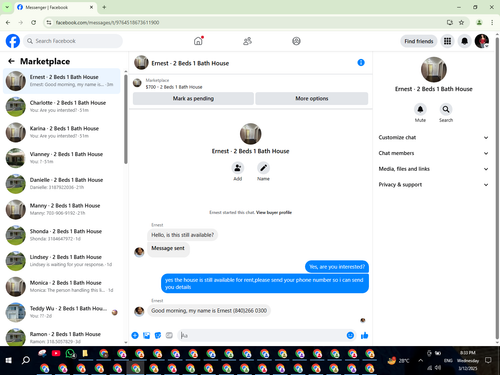The image size is (500, 375).
Task: Click Ernest's avatar in the right panel
Action: [x=433, y=70]
